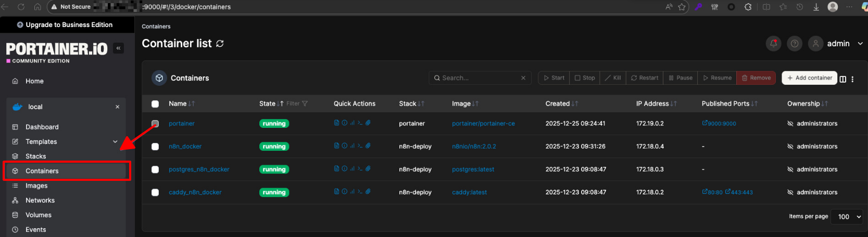Open notifications bell icon
The height and width of the screenshot is (237, 868).
point(773,44)
